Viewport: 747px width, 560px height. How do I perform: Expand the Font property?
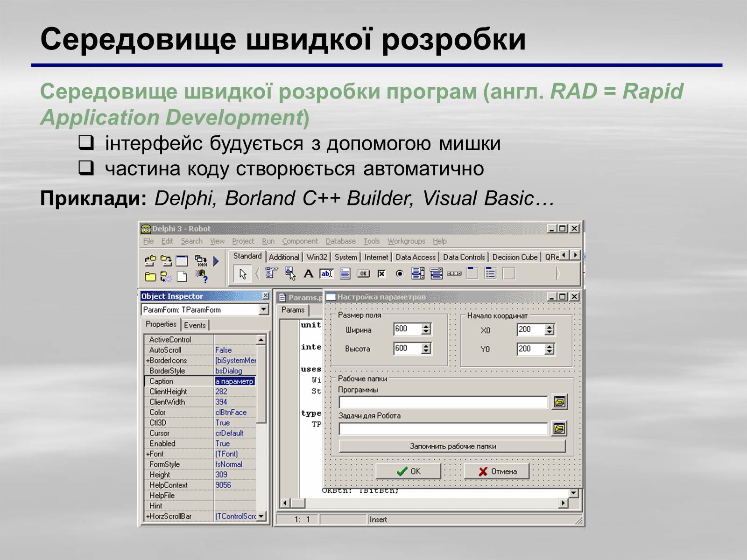click(148, 454)
